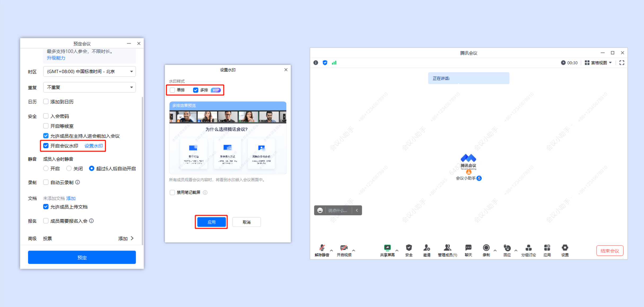
Task: Expand share screen options arrow
Action: (397, 250)
